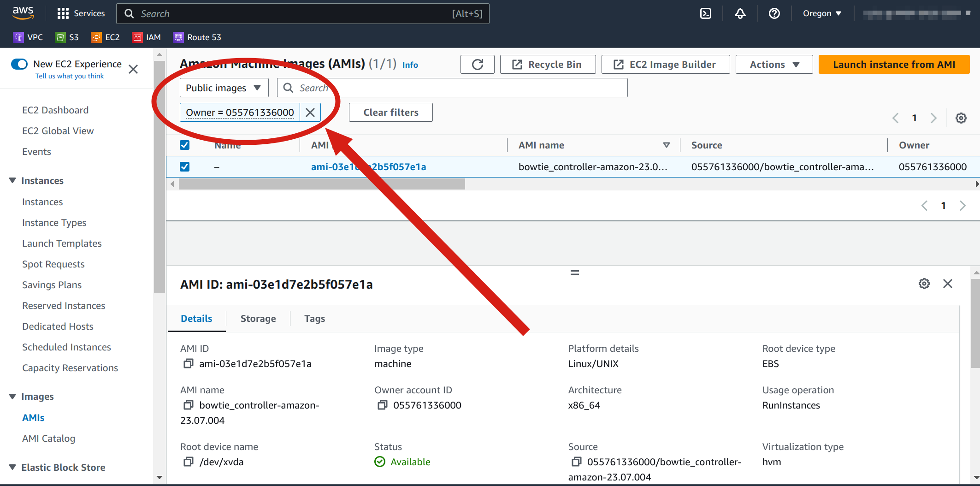Copy the Root device name /dev/xvda
The height and width of the screenshot is (486, 980).
(x=188, y=462)
